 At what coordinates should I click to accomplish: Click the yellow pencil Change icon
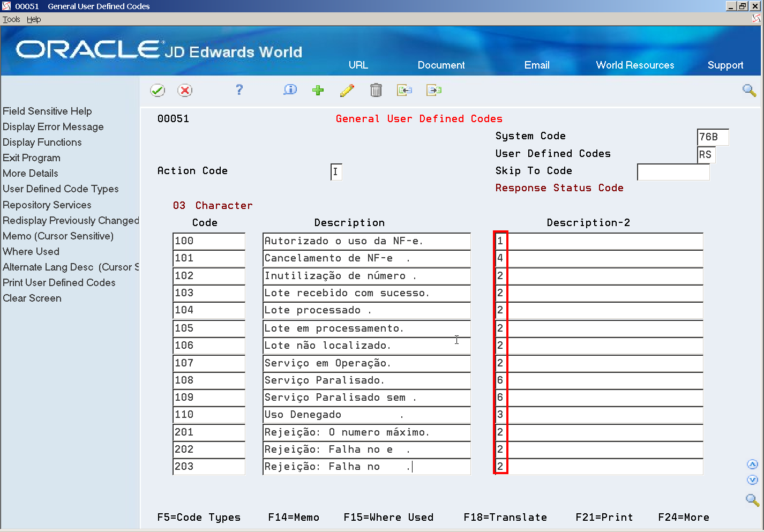tap(347, 90)
